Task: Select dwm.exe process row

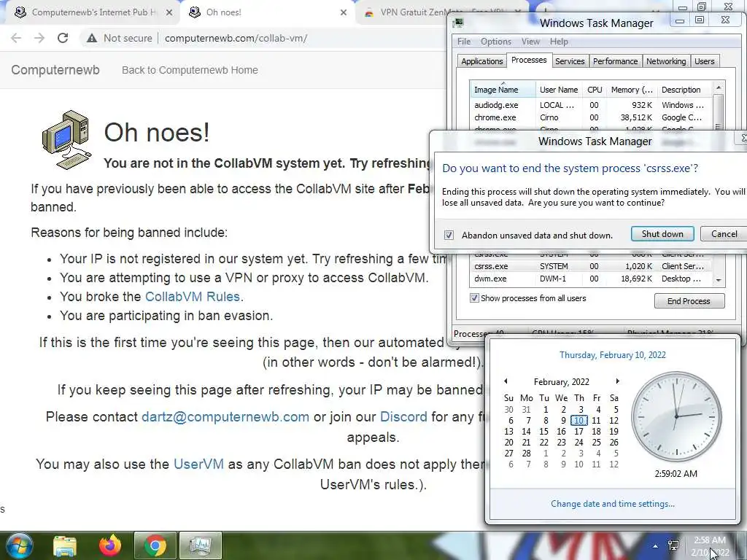Action: pyautogui.click(x=591, y=279)
